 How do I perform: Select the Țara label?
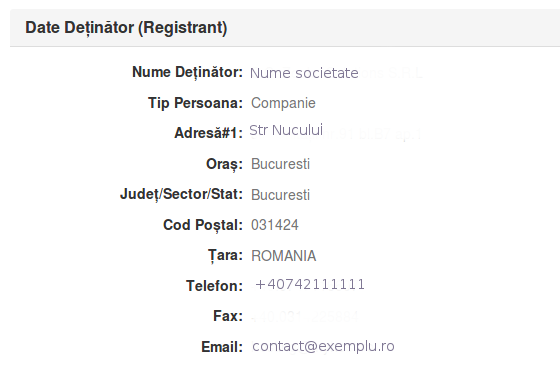[225, 256]
